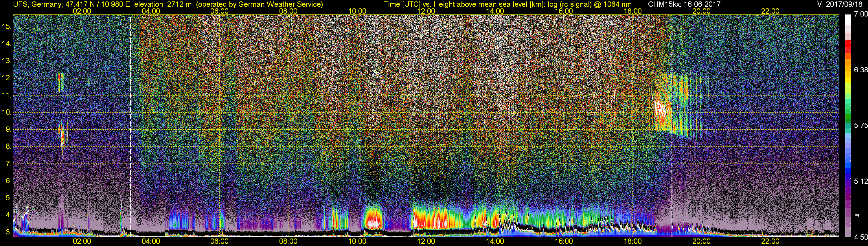Click the "6." height axis label
This screenshot has width=868, height=246.
point(8,181)
